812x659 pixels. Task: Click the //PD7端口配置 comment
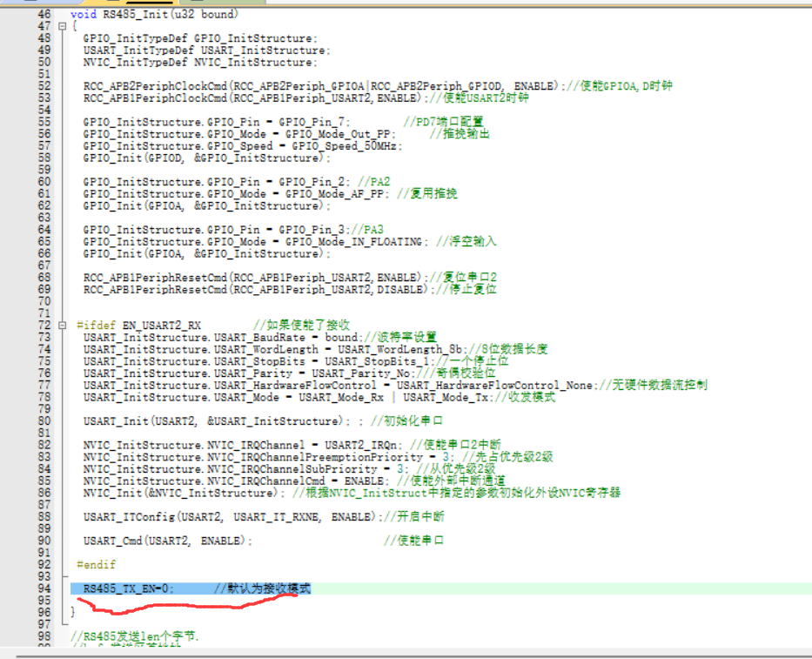443,122
